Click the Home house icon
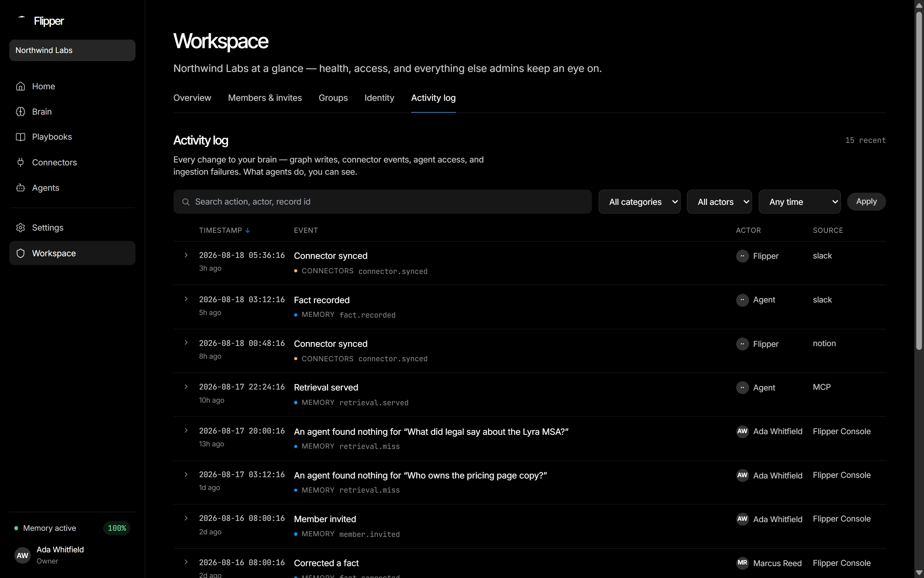Viewport: 924px width, 578px height. pyautogui.click(x=21, y=86)
